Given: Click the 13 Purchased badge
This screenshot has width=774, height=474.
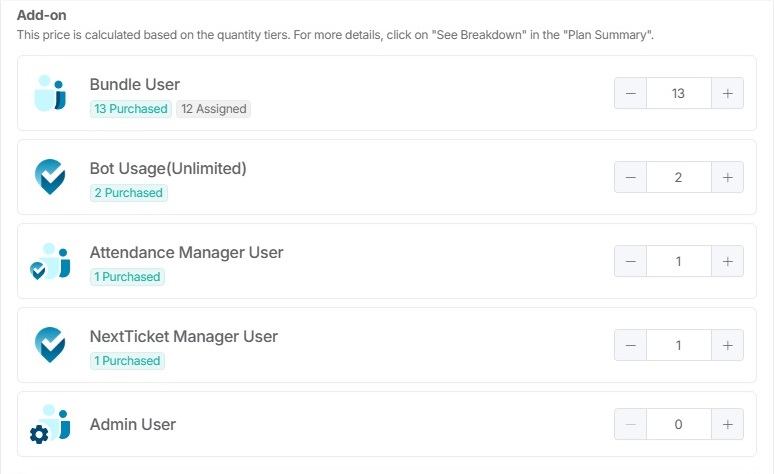Looking at the screenshot, I should click(x=130, y=109).
